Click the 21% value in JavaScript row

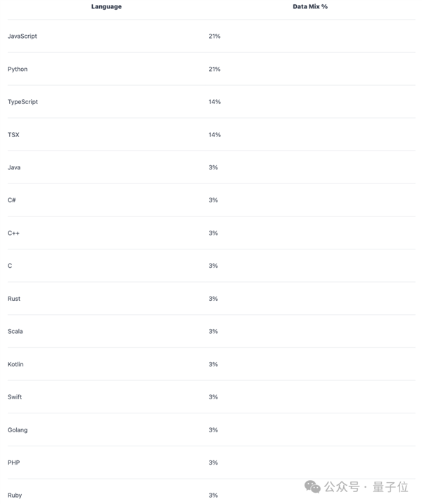click(x=215, y=36)
